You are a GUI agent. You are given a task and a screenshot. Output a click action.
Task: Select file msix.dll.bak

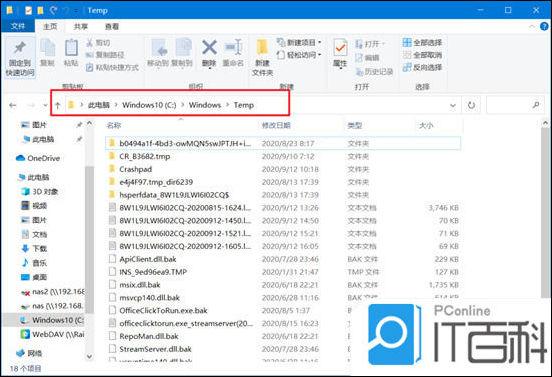pos(282,285)
